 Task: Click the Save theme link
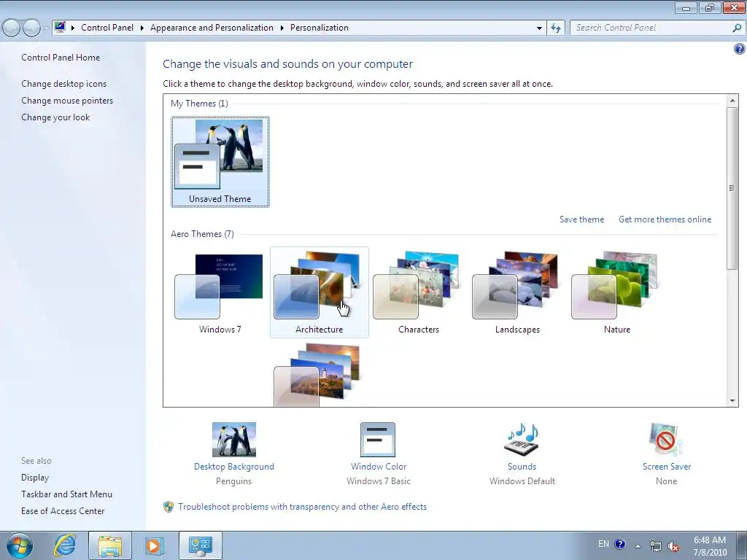pos(581,219)
